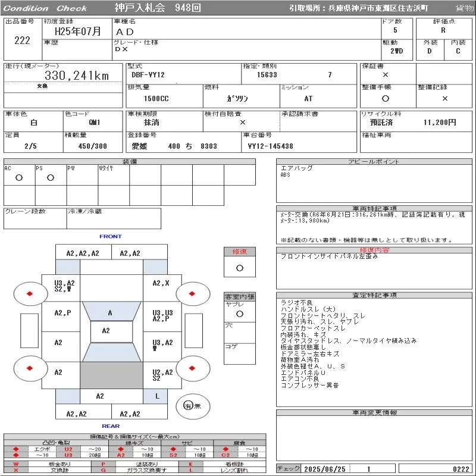Image resolution: width=476 pixels, height=476 pixels.
Task: Click the × mark under 保証書
Action: pos(386,75)
